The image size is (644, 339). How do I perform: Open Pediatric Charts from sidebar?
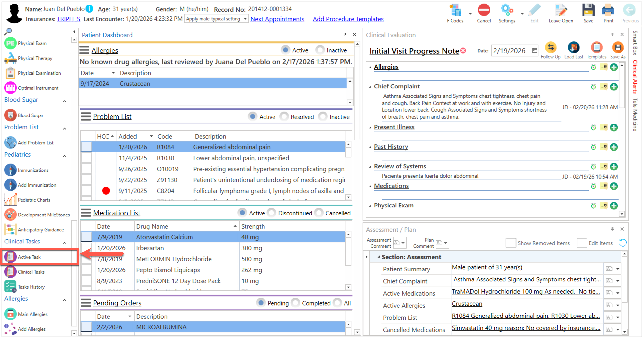[34, 200]
